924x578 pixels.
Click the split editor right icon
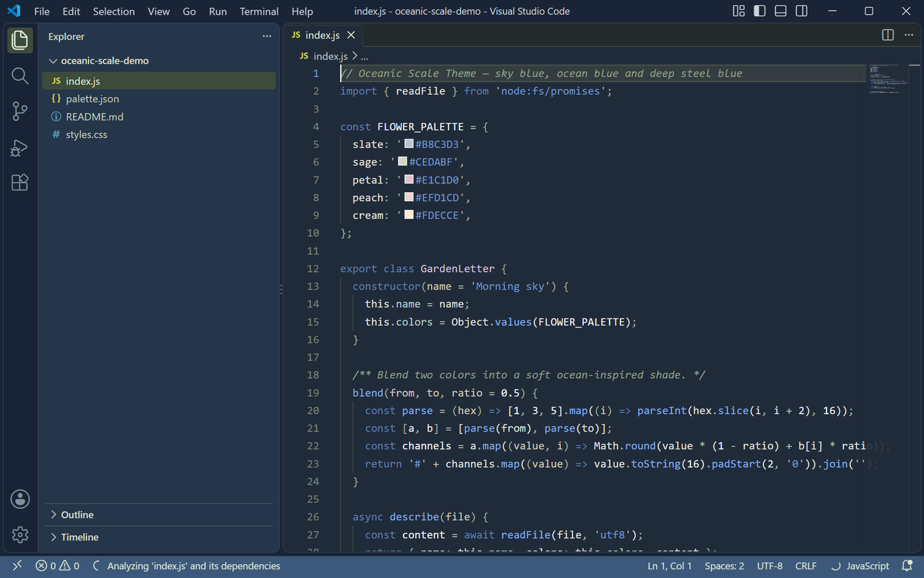pyautogui.click(x=888, y=35)
